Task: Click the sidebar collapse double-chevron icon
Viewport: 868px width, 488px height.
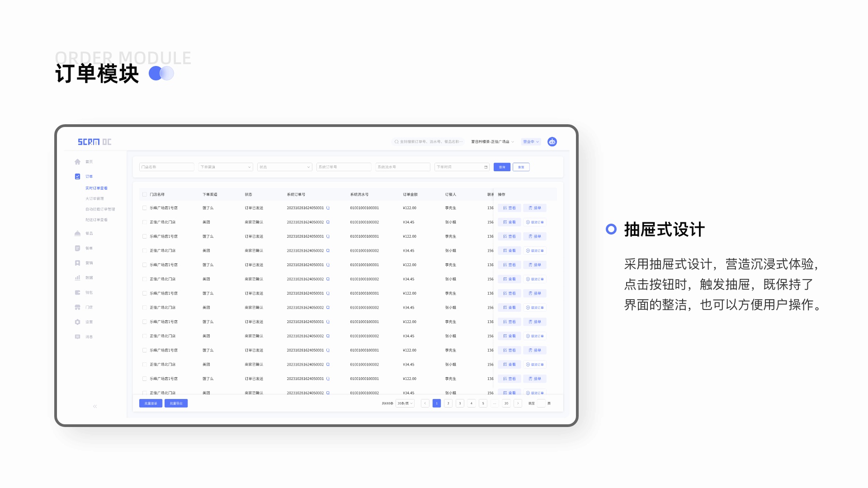Action: tap(95, 407)
